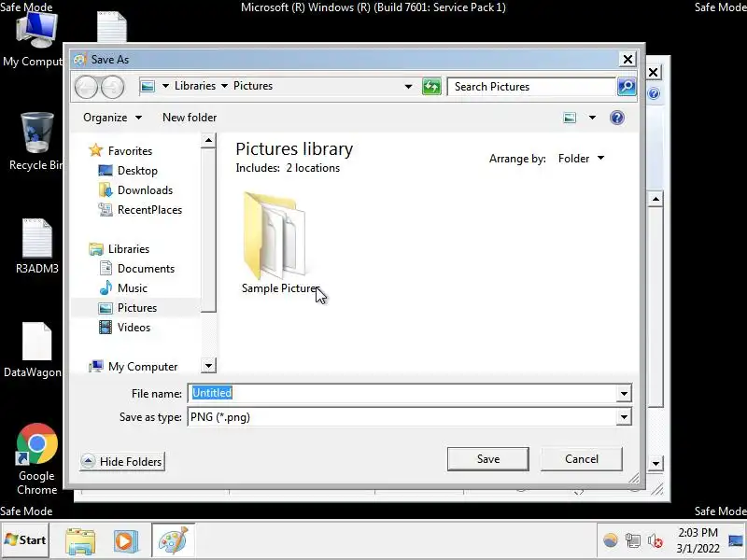
Task: Click the network tray icon
Action: pyautogui.click(x=633, y=541)
